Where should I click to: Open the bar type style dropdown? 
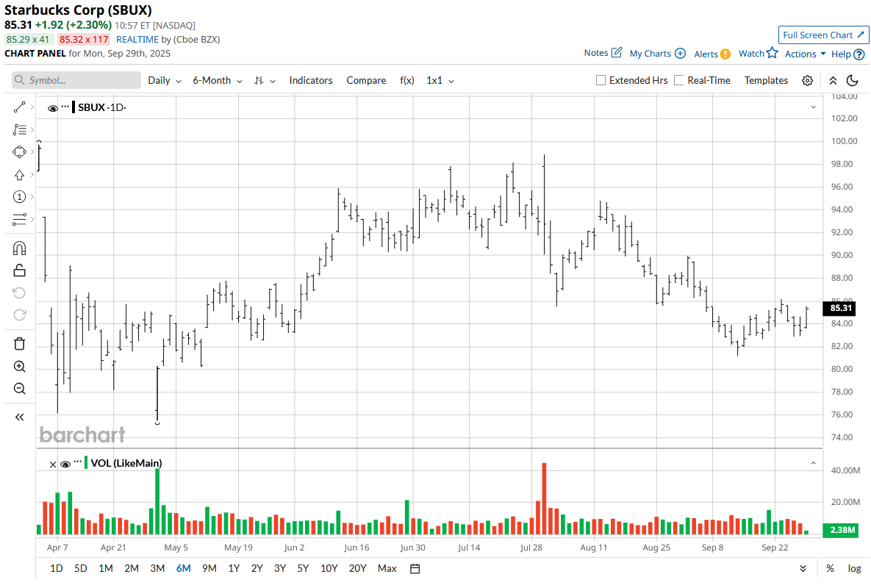pyautogui.click(x=265, y=81)
